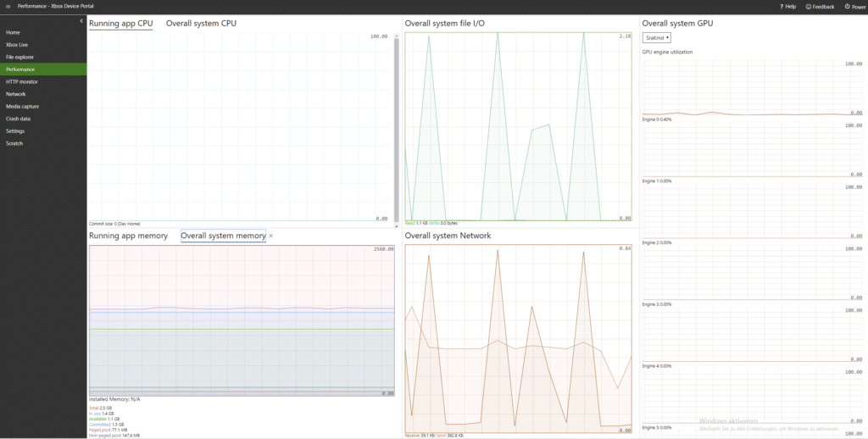Viewport: 868px width, 439px height.
Task: Switch to the Overall system CPU tab
Action: pyautogui.click(x=201, y=23)
